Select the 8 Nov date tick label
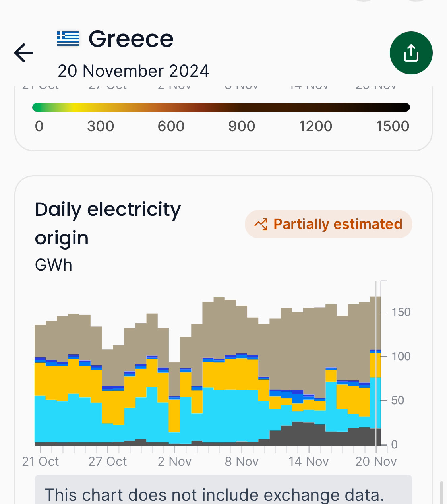447x504 pixels. click(242, 461)
